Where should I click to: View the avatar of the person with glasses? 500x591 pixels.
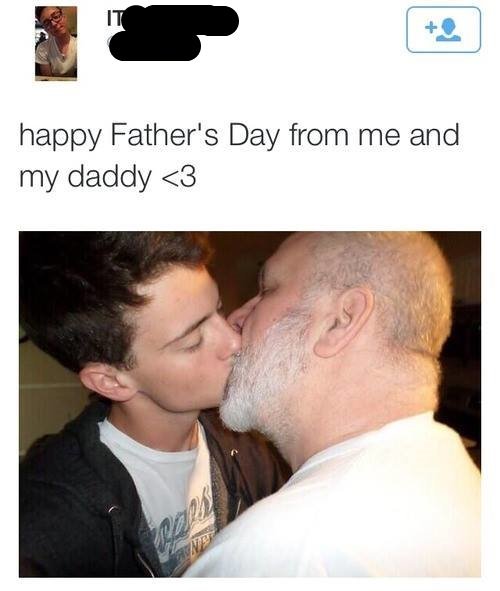(x=56, y=43)
